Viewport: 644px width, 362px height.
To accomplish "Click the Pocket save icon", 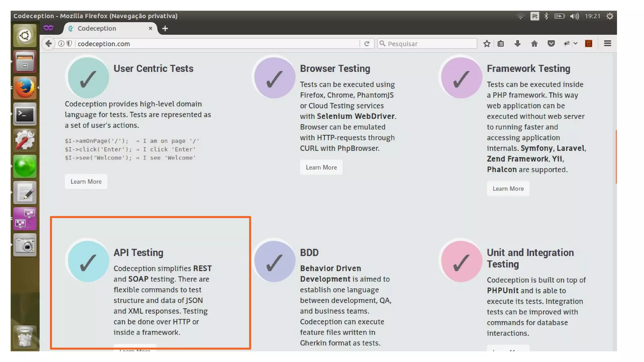I will (551, 44).
